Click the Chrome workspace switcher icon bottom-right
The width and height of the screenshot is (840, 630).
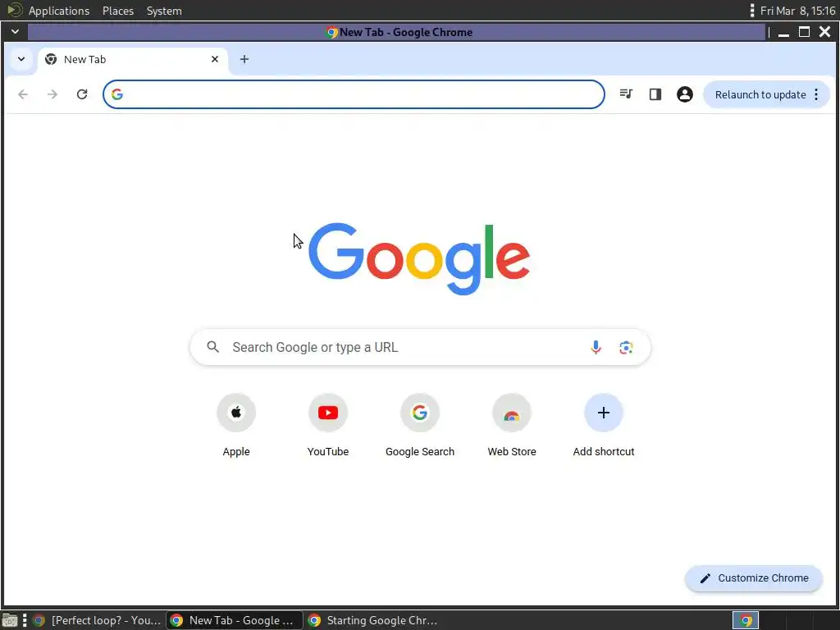point(745,620)
